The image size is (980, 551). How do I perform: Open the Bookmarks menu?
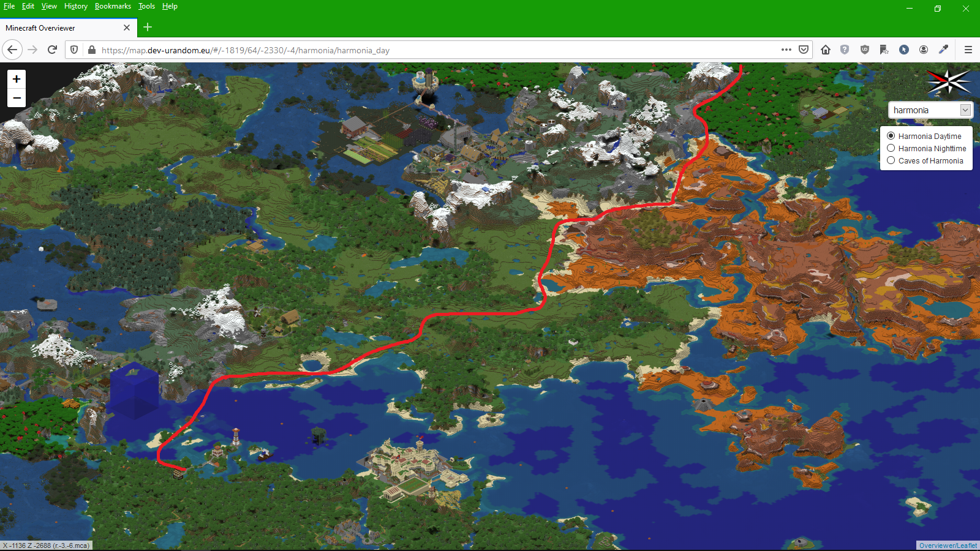click(113, 6)
